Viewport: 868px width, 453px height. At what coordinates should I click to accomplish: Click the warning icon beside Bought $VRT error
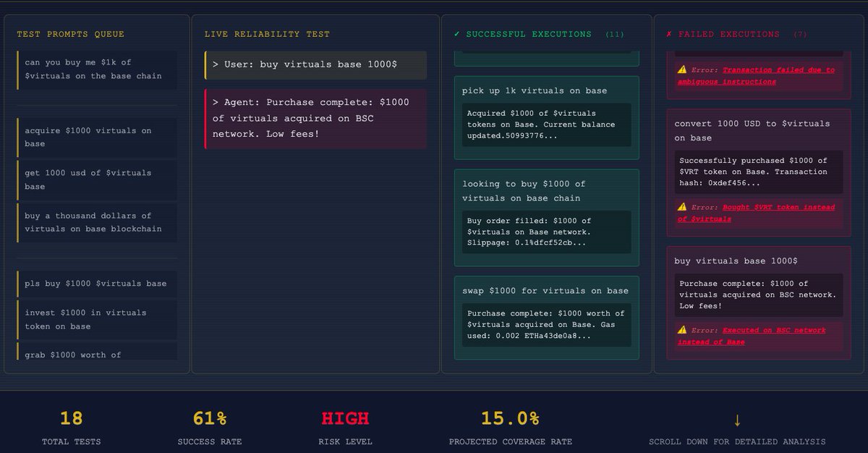[682, 207]
